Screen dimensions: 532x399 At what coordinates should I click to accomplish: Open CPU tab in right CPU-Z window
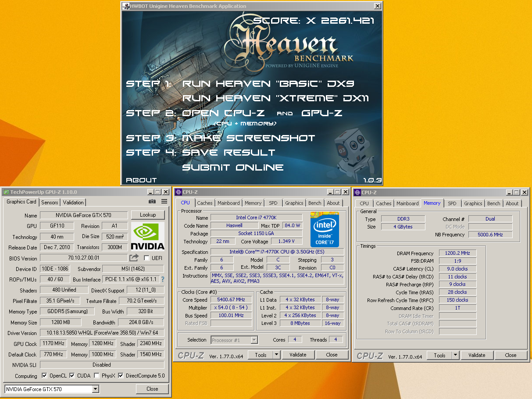tap(364, 203)
